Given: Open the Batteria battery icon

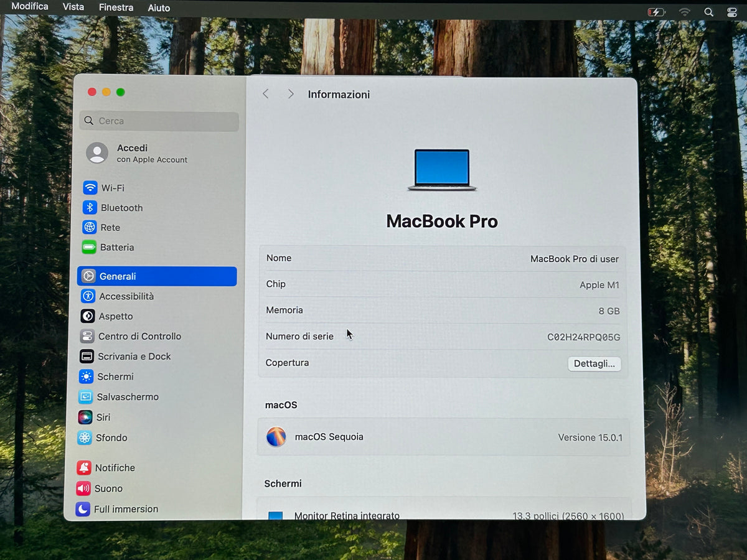Looking at the screenshot, I should (x=89, y=247).
